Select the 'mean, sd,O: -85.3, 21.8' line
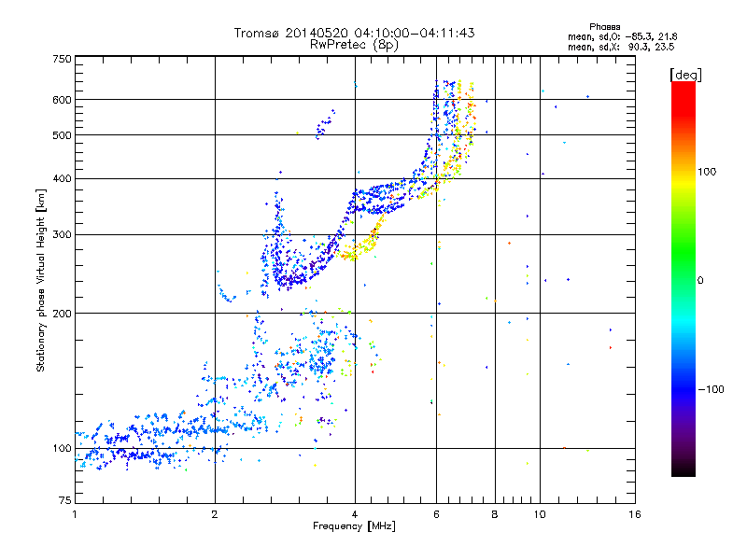 tap(622, 36)
